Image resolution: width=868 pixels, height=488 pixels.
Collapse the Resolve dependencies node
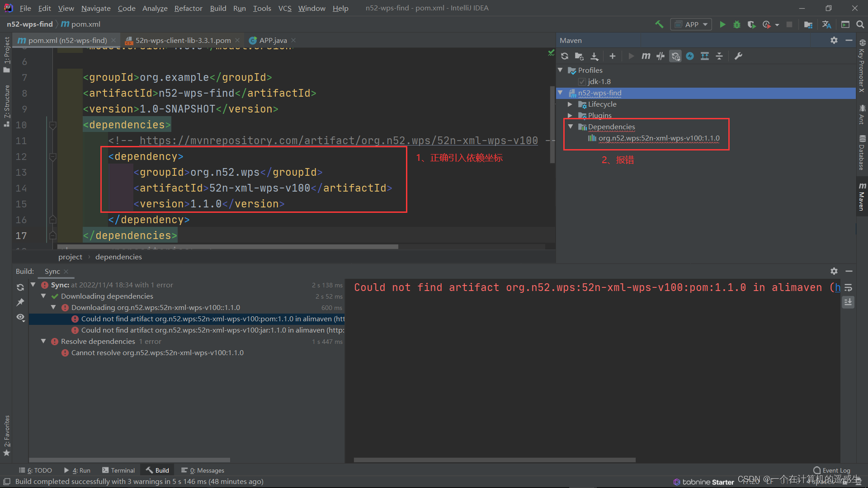click(43, 341)
